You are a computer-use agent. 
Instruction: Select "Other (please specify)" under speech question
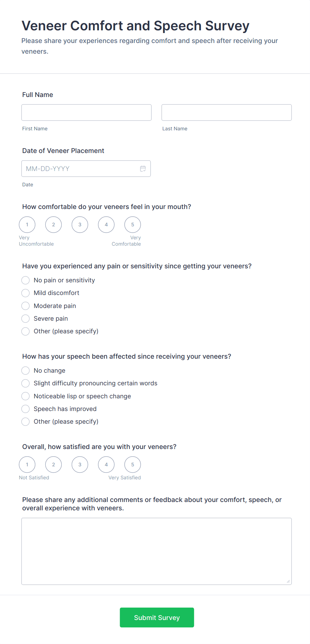click(25, 422)
